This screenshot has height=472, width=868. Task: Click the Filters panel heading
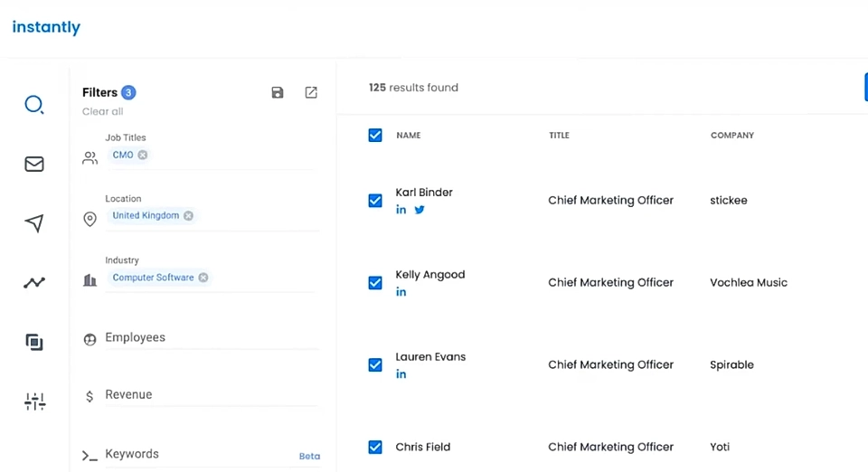99,92
